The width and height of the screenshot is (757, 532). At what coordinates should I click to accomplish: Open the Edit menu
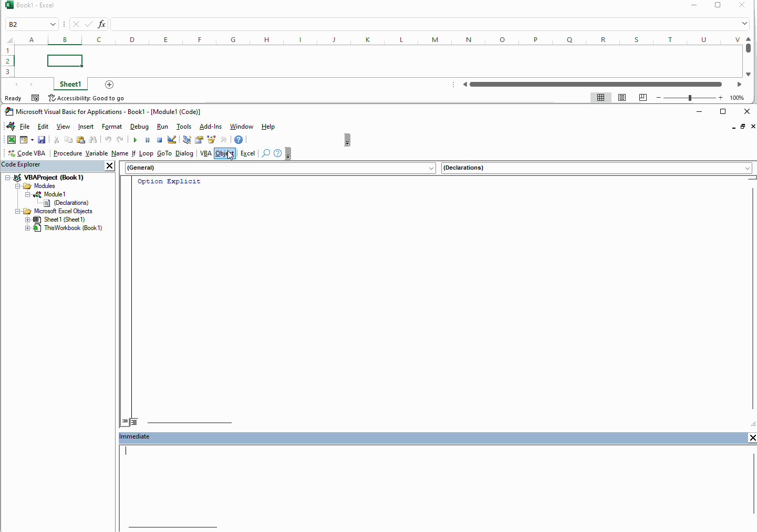[x=43, y=127]
